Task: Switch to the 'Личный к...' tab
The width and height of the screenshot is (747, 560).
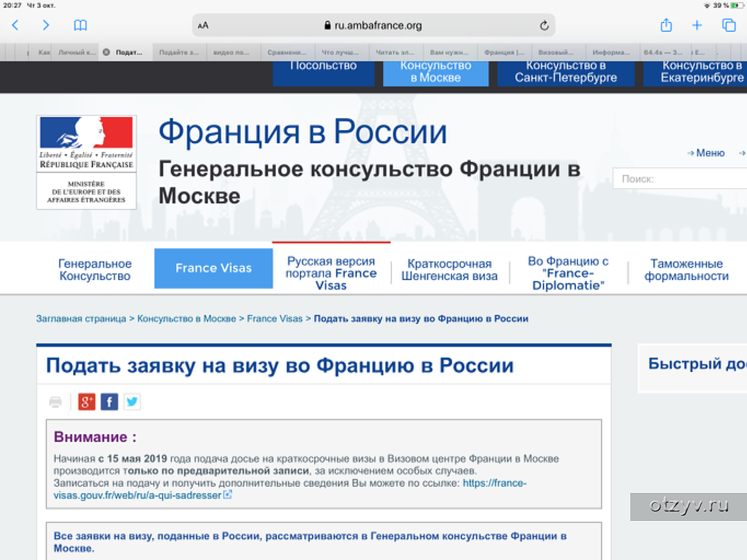Action: pyautogui.click(x=77, y=52)
